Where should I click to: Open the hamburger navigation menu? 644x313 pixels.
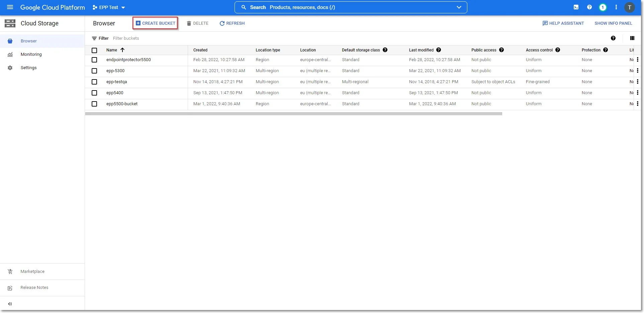(x=10, y=7)
